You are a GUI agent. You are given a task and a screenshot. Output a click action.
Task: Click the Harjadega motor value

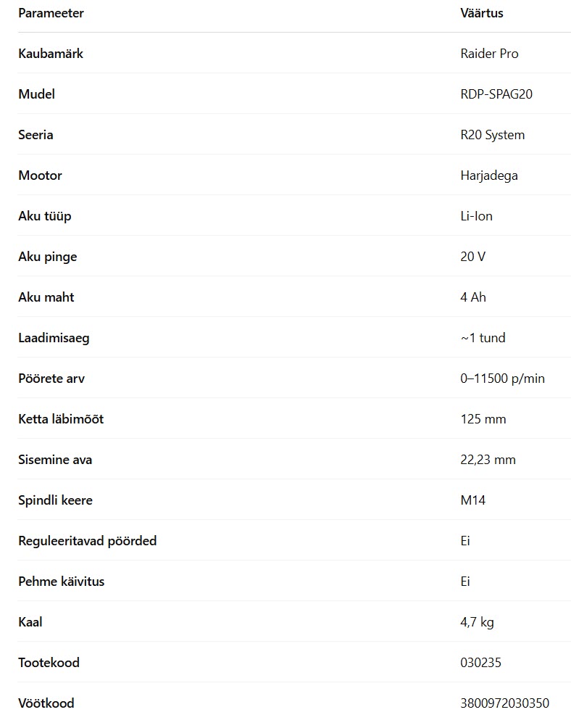point(489,175)
